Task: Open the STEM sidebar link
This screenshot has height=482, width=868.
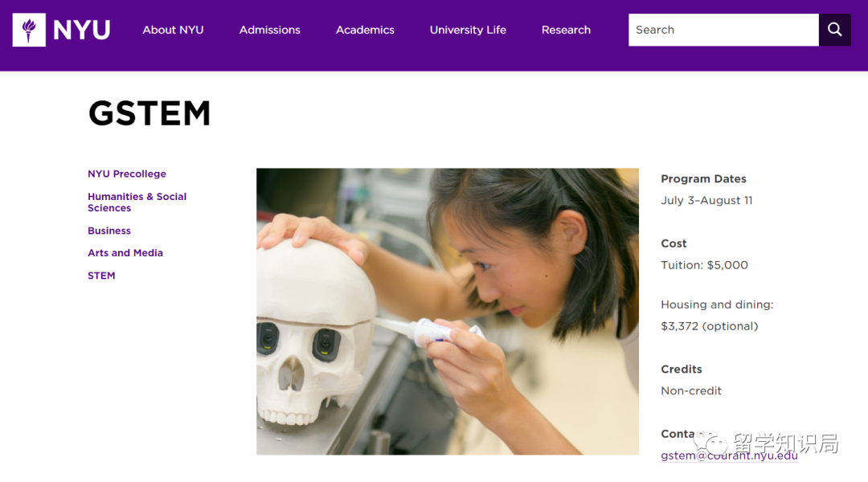Action: (x=101, y=276)
